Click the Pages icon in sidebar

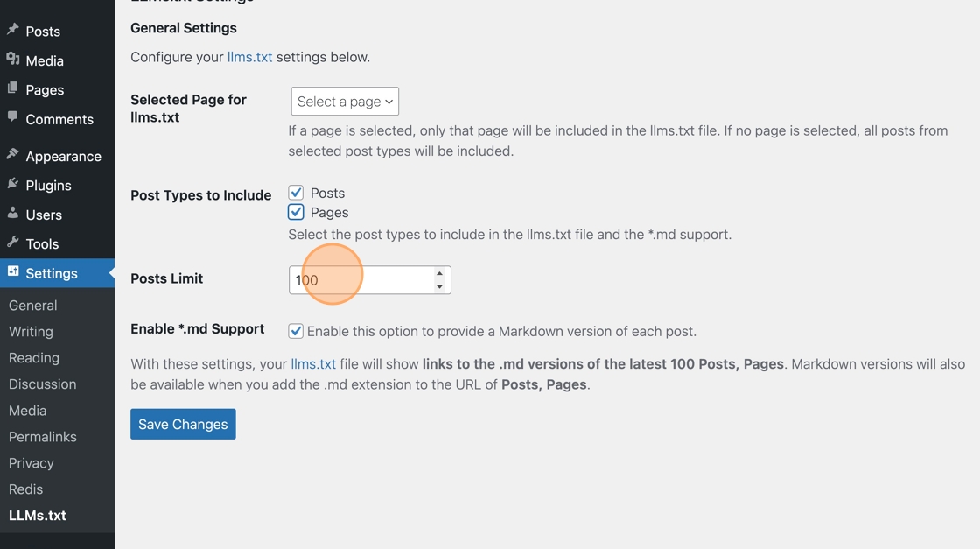(12, 88)
